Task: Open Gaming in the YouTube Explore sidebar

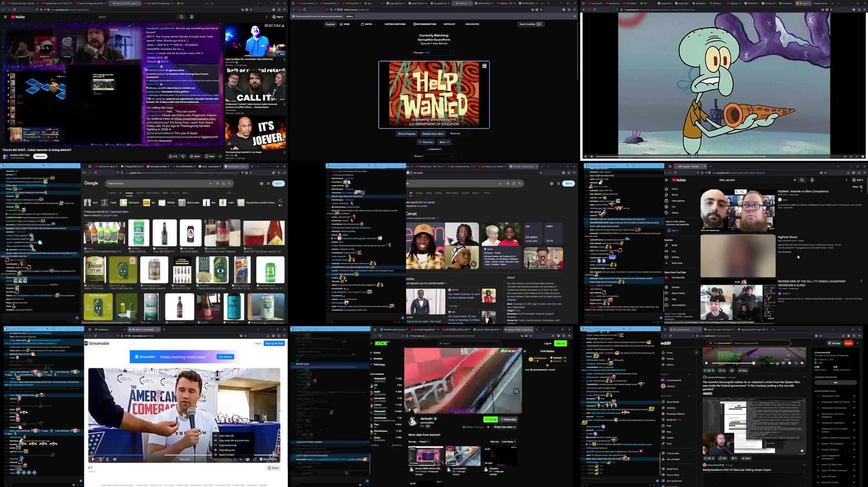Action: 675,257
